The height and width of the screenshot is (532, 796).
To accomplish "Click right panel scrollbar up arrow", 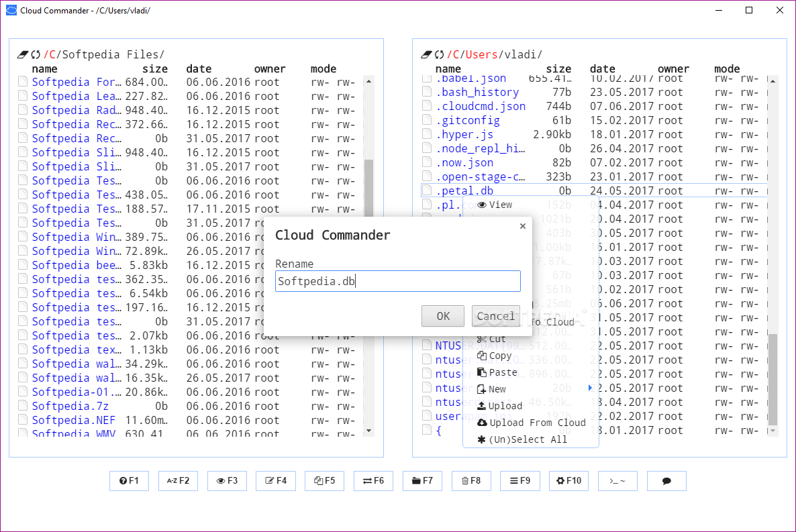I will (x=773, y=81).
